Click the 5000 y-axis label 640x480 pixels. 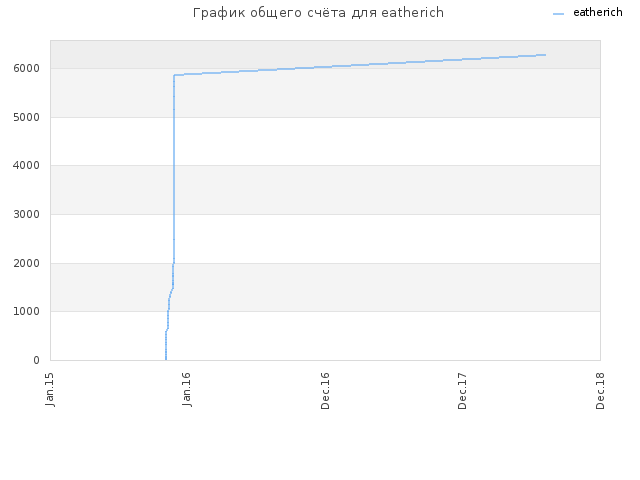point(27,117)
